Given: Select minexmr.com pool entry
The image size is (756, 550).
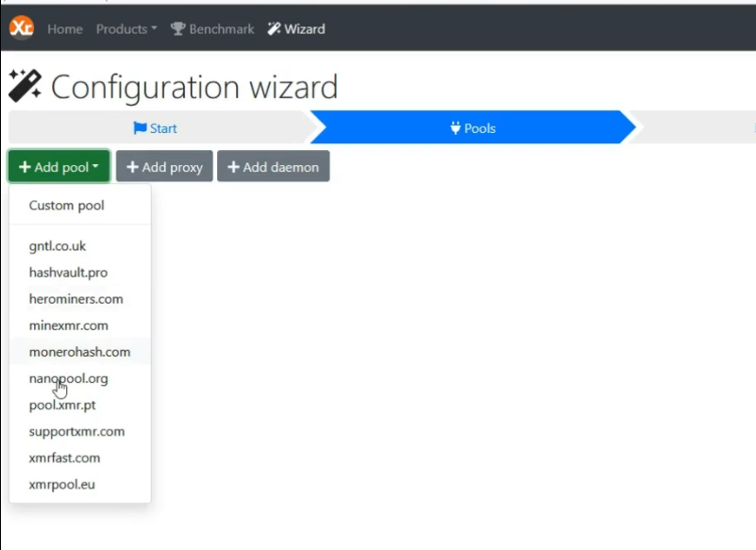Looking at the screenshot, I should coord(80,325).
